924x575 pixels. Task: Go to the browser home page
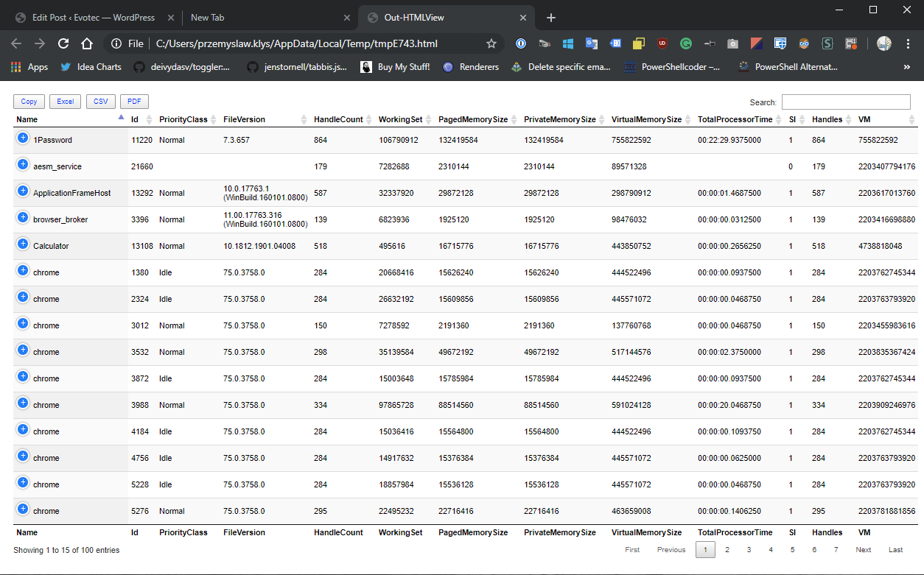87,43
